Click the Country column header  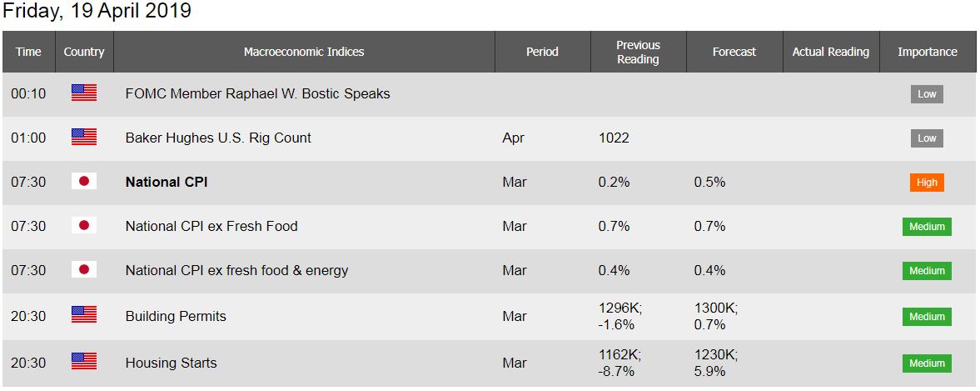[84, 52]
